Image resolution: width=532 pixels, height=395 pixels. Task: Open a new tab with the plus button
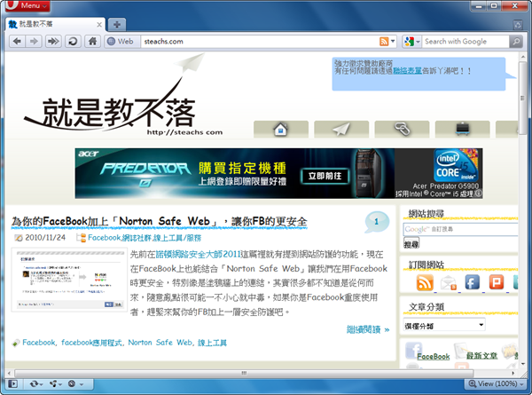click(x=117, y=25)
